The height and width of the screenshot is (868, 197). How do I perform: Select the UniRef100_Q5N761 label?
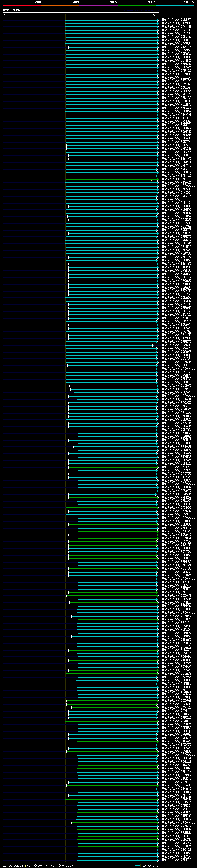coord(177,430)
